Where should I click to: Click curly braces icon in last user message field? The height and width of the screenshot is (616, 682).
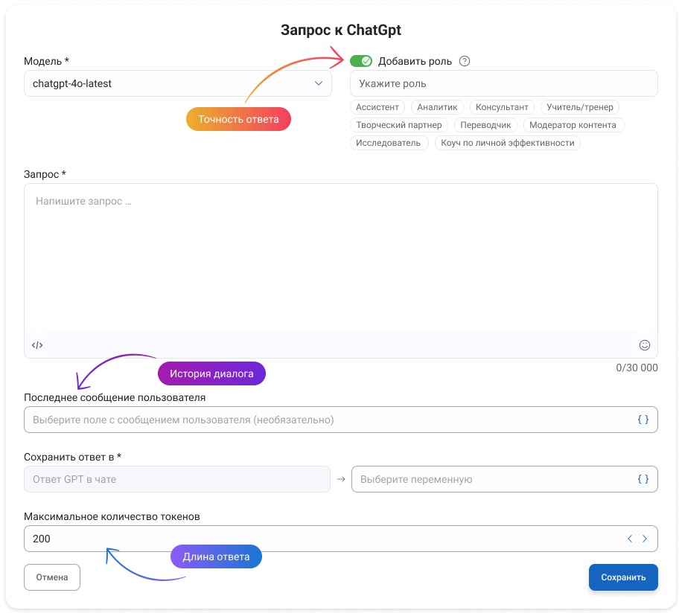click(x=643, y=420)
